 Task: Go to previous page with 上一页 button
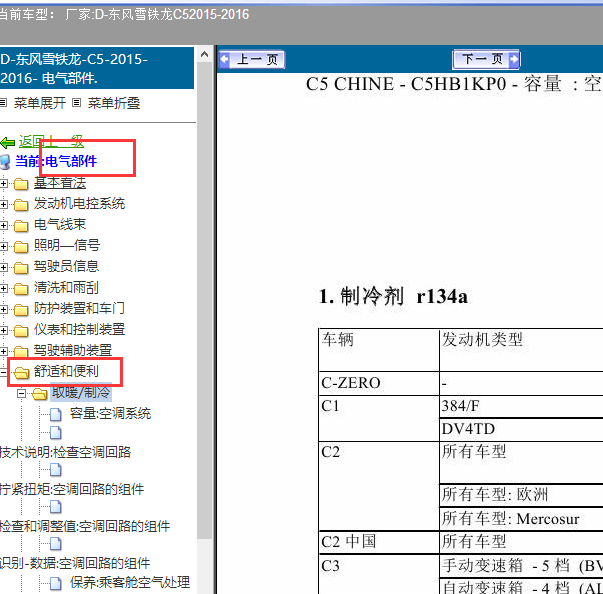point(252,60)
